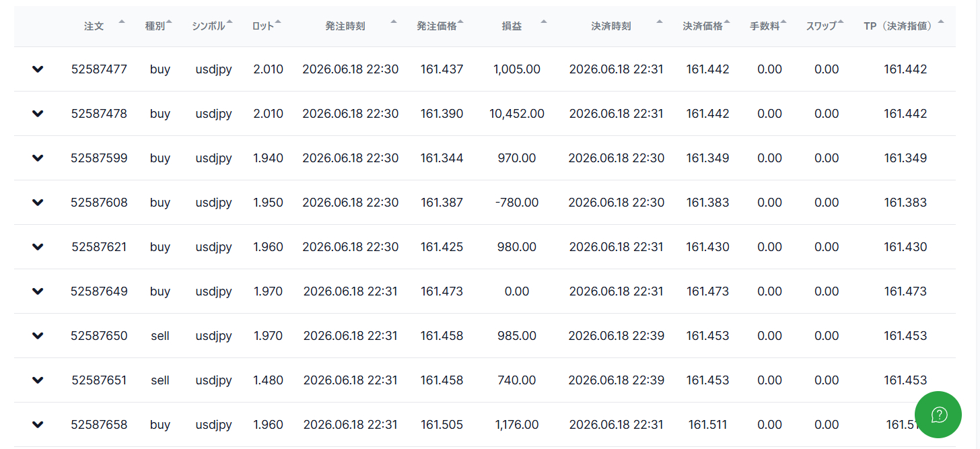
Task: Select the profit value 1,005.00
Action: 517,69
